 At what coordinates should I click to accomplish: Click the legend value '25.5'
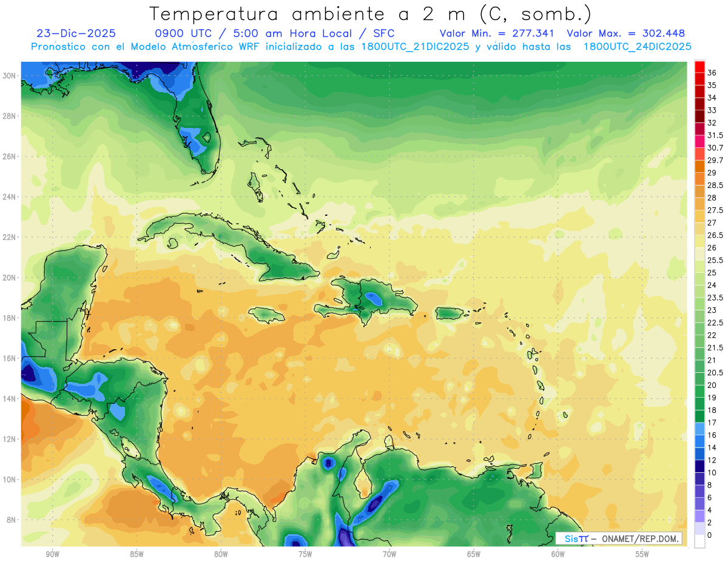(715, 260)
